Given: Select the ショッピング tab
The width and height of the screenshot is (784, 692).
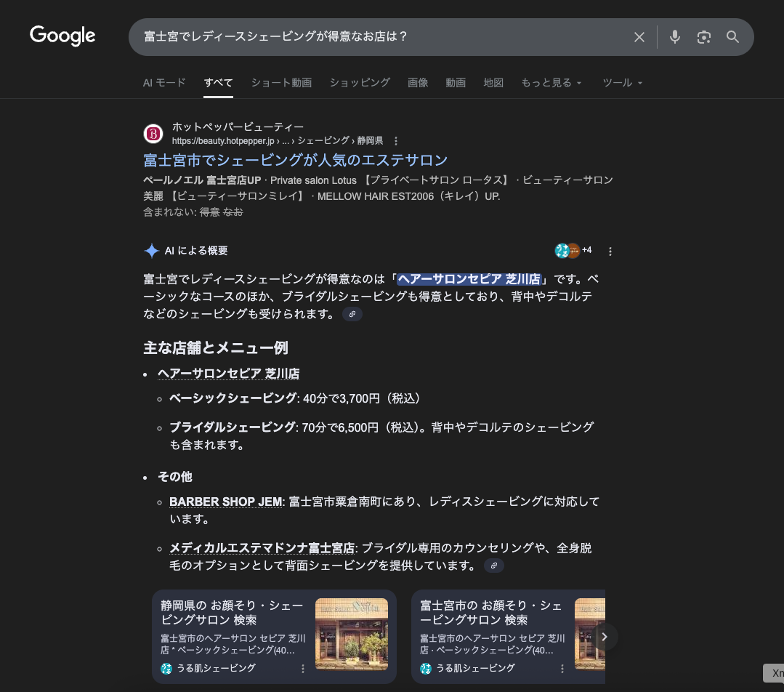Looking at the screenshot, I should click(x=360, y=83).
